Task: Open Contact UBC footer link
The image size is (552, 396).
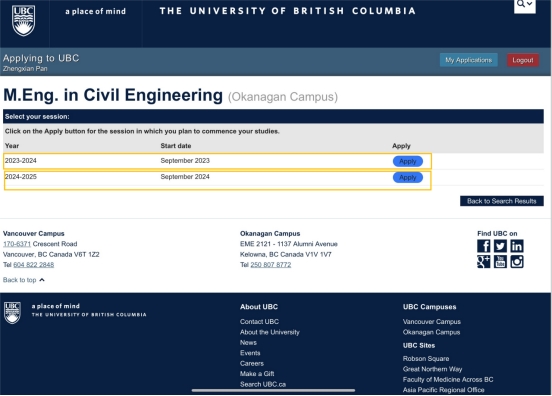Action: click(259, 322)
